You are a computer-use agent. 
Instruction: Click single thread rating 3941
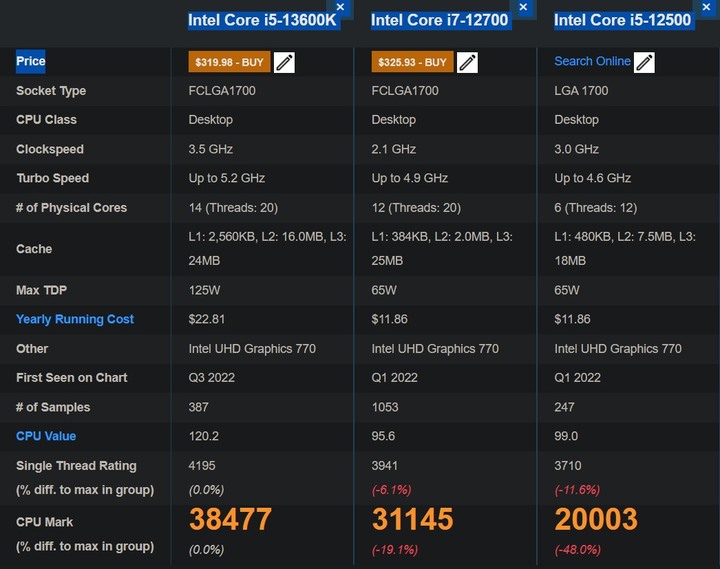pos(385,466)
